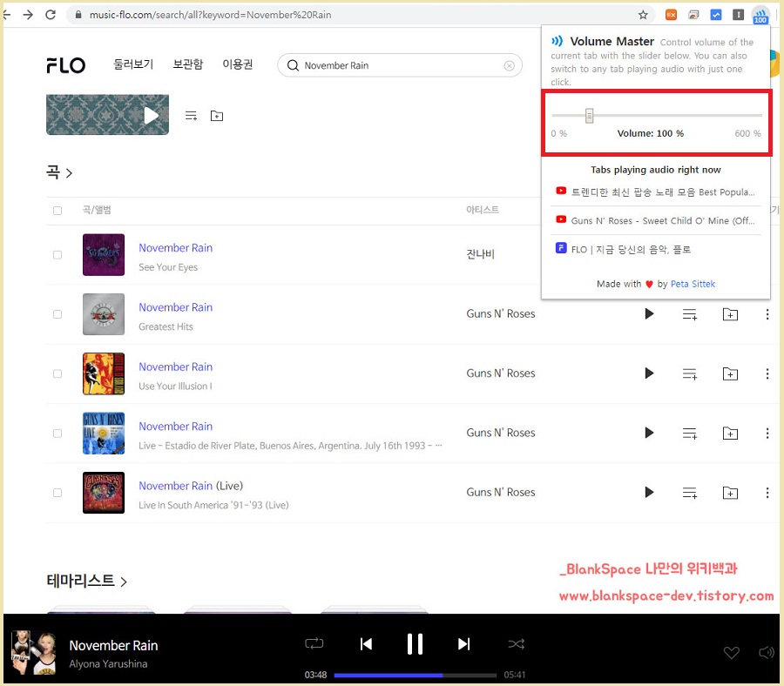Open the 보관함 menu
The height and width of the screenshot is (686, 784).
point(188,64)
